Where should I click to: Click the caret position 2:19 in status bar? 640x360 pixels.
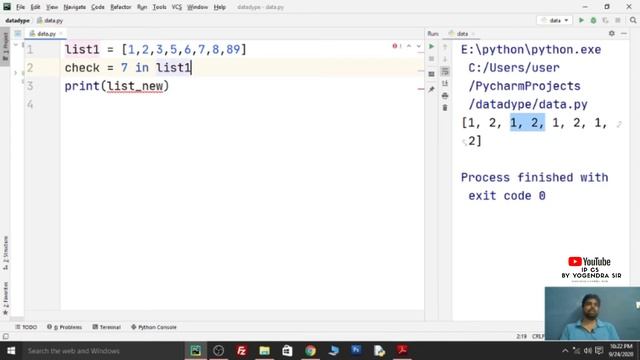pos(521,336)
